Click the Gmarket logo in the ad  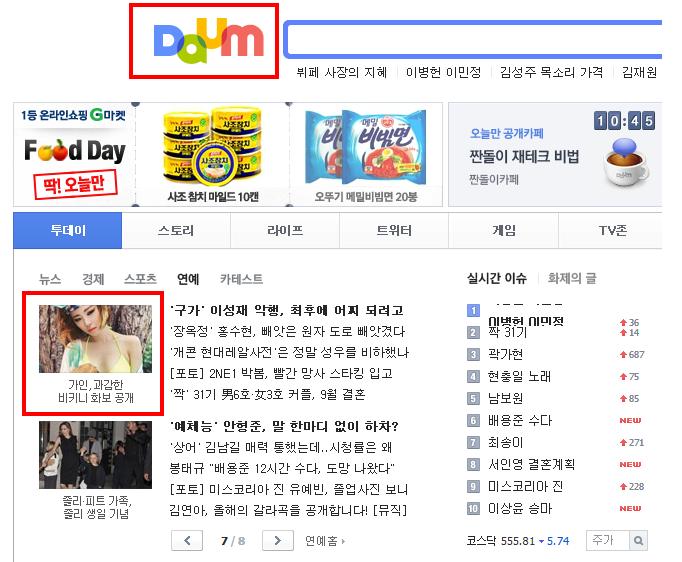[x=108, y=115]
